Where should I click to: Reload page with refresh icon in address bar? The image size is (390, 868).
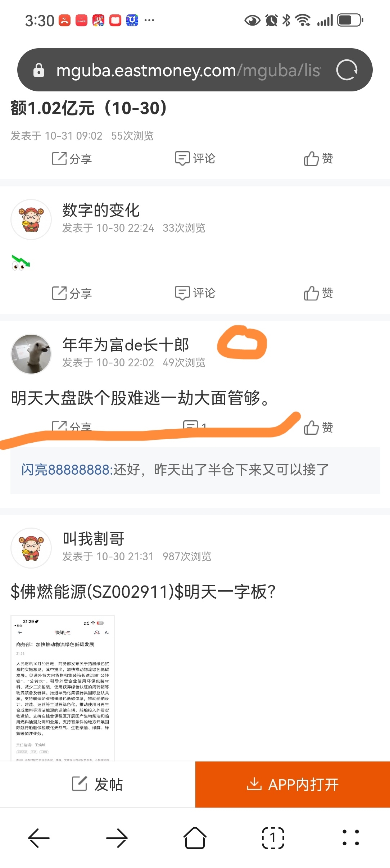click(347, 70)
